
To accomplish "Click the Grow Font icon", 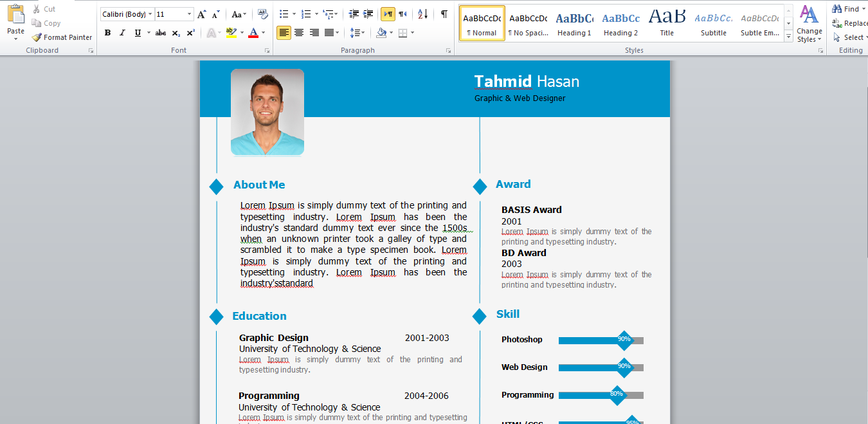I will [202, 14].
